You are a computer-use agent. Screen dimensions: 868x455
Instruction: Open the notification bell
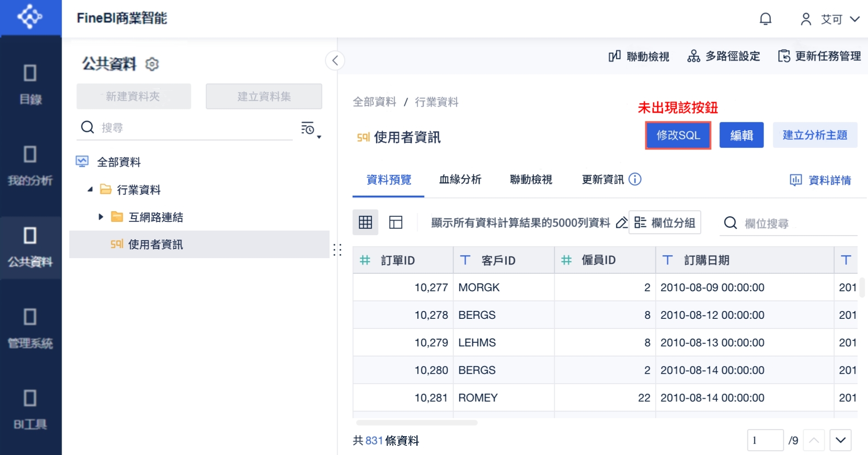click(765, 19)
